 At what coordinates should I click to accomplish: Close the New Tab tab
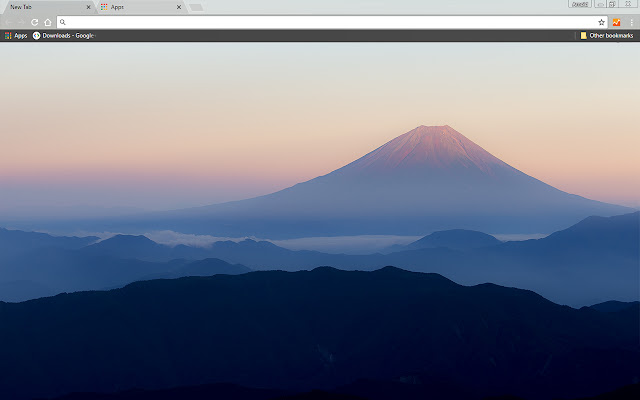[88, 7]
